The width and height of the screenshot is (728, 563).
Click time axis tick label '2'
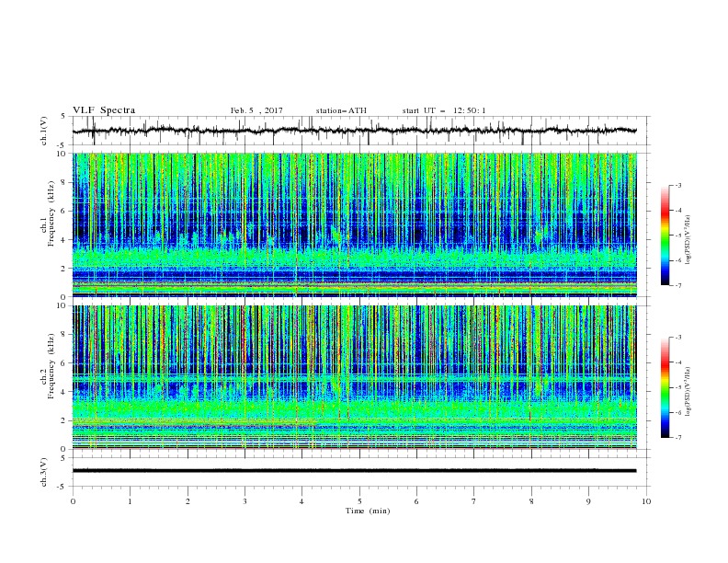(x=188, y=501)
